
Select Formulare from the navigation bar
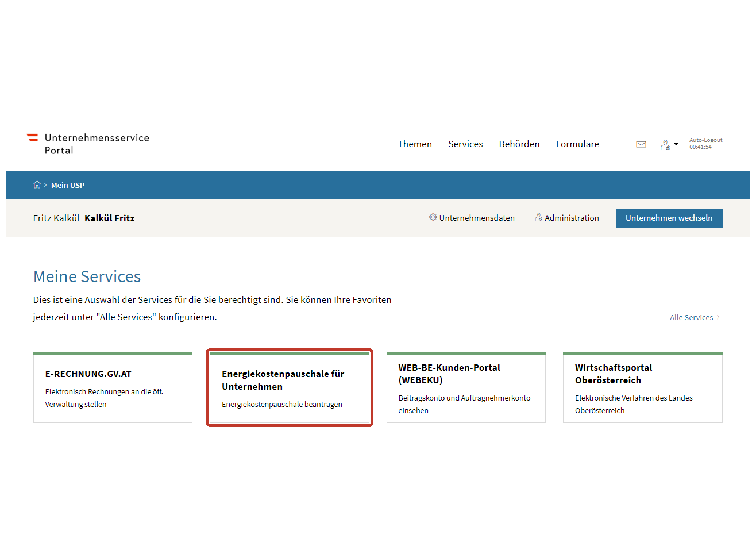[x=577, y=144]
